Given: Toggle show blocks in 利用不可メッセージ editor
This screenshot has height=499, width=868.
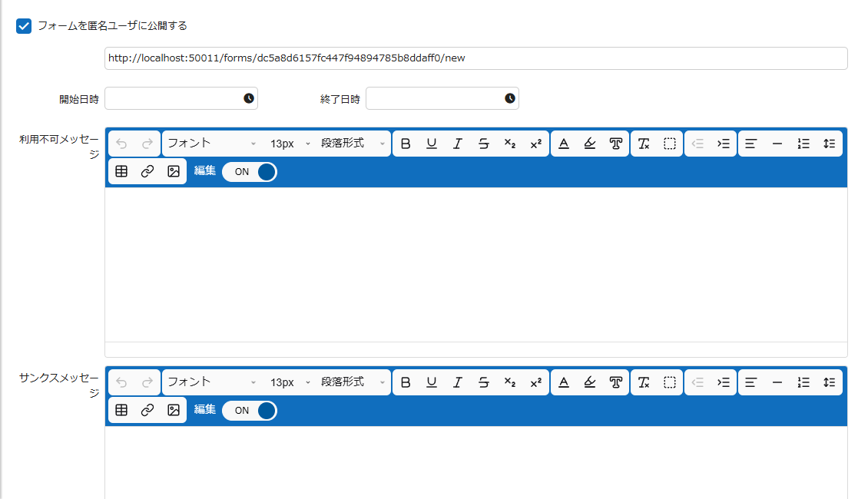Looking at the screenshot, I should click(x=669, y=144).
